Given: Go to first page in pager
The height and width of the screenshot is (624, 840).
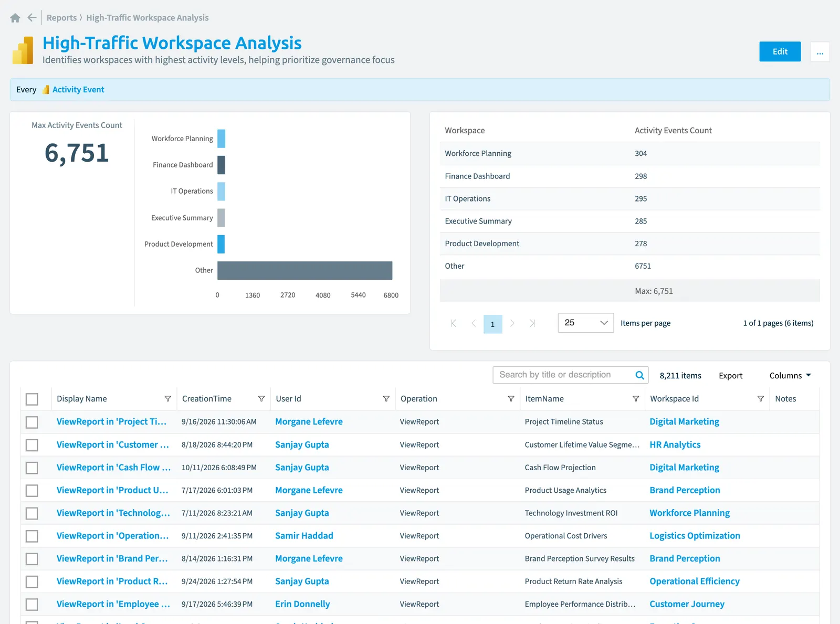Looking at the screenshot, I should [454, 323].
